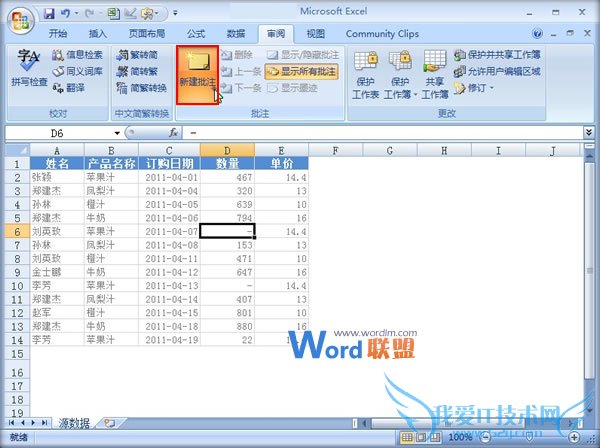Image resolution: width=600 pixels, height=448 pixels.
Task: Click the Name Box showing D6
Action: pos(59,133)
